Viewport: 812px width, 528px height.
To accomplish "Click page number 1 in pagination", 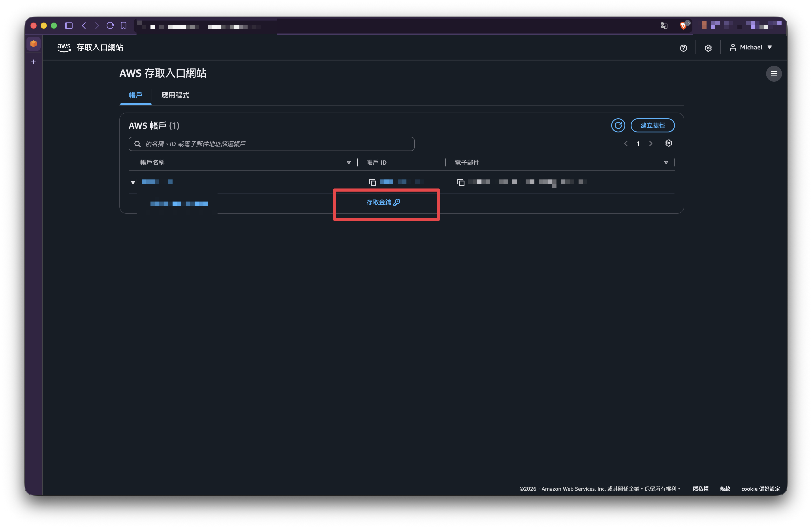I will coord(638,144).
